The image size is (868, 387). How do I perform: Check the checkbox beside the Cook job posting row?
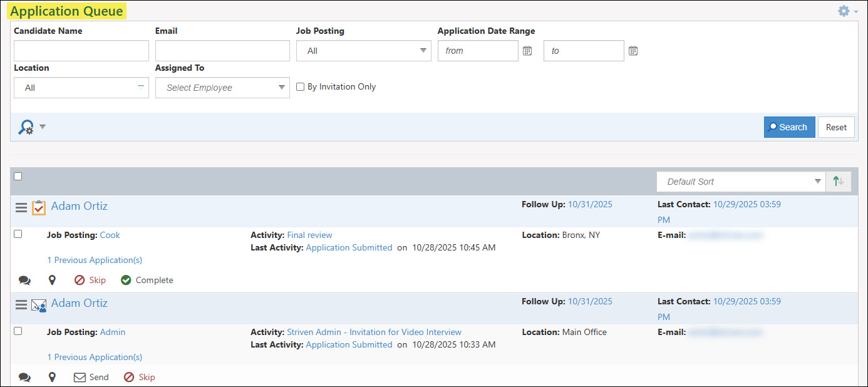coord(18,233)
